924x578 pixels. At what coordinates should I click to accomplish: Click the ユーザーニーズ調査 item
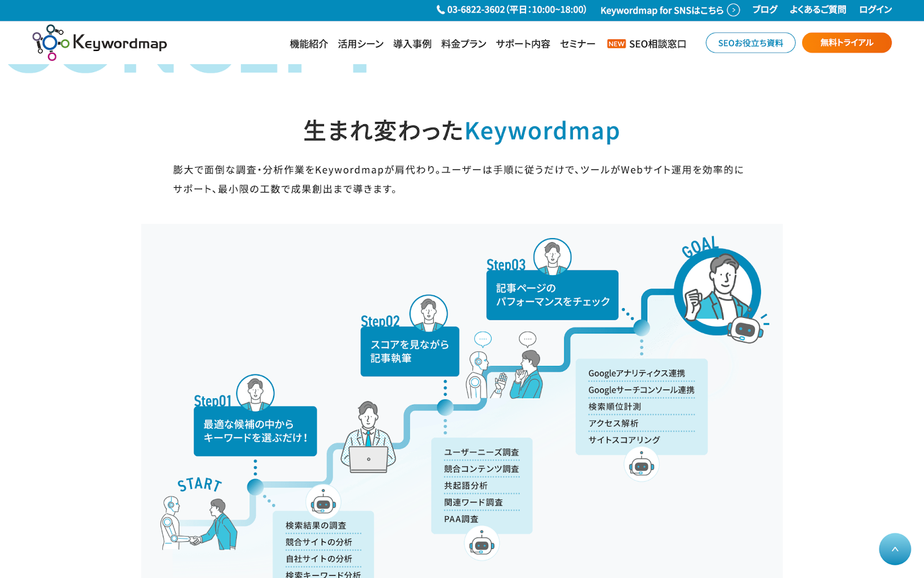point(482,452)
